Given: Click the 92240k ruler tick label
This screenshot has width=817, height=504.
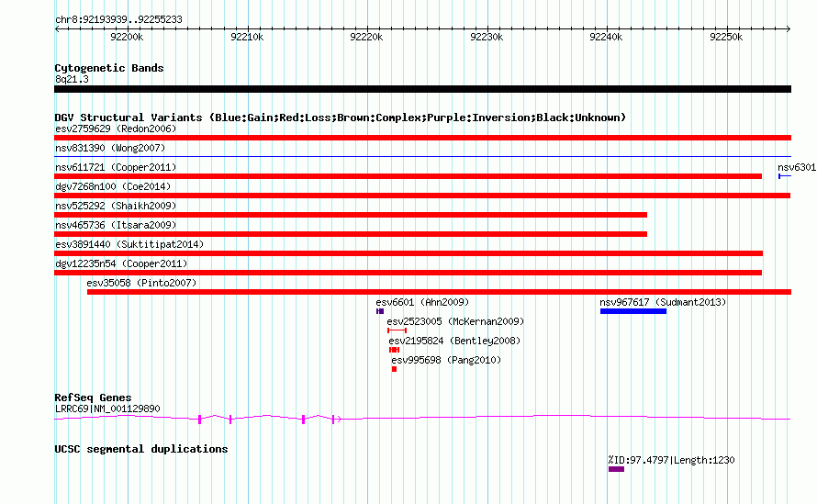Looking at the screenshot, I should (x=607, y=37).
